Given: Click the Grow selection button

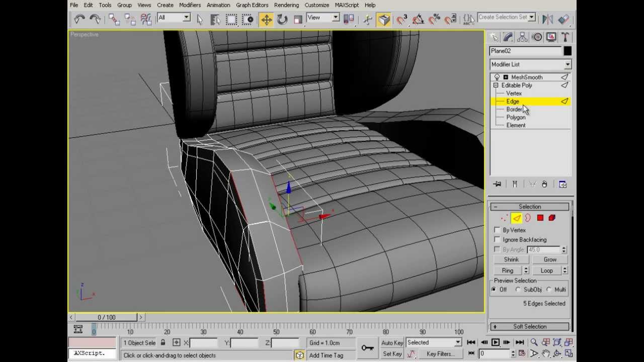Looking at the screenshot, I should point(550,259).
